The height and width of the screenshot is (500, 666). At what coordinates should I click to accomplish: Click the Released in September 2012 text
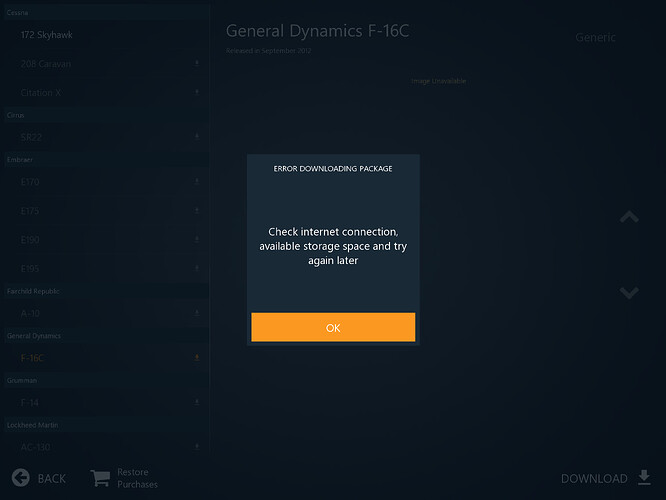[268, 51]
